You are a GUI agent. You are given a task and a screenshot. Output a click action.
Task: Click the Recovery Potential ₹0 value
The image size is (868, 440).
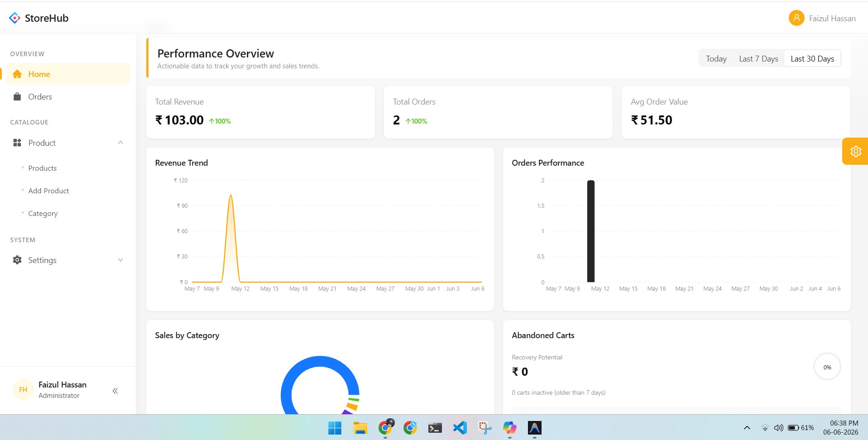pyautogui.click(x=520, y=372)
